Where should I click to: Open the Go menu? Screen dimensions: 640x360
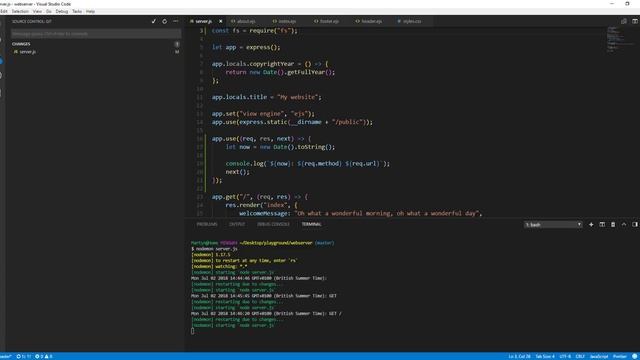49,11
